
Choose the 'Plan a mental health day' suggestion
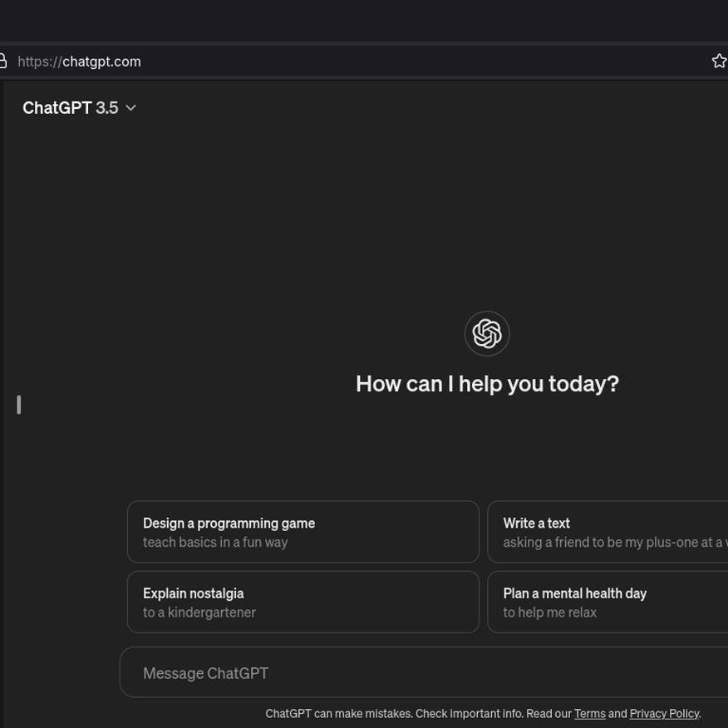tap(607, 602)
